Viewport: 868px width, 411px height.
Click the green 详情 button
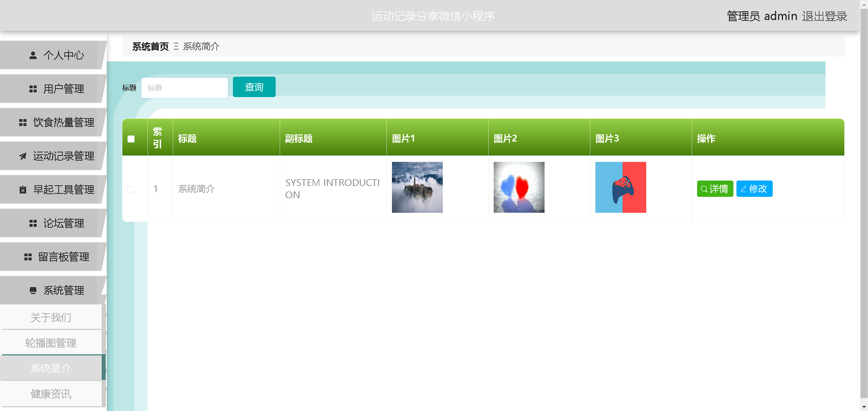pyautogui.click(x=715, y=189)
